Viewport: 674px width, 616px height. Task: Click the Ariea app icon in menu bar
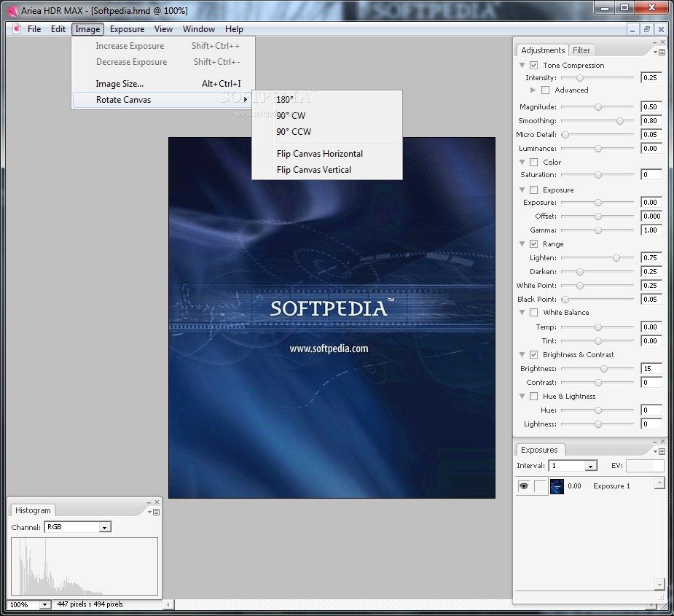[x=17, y=29]
